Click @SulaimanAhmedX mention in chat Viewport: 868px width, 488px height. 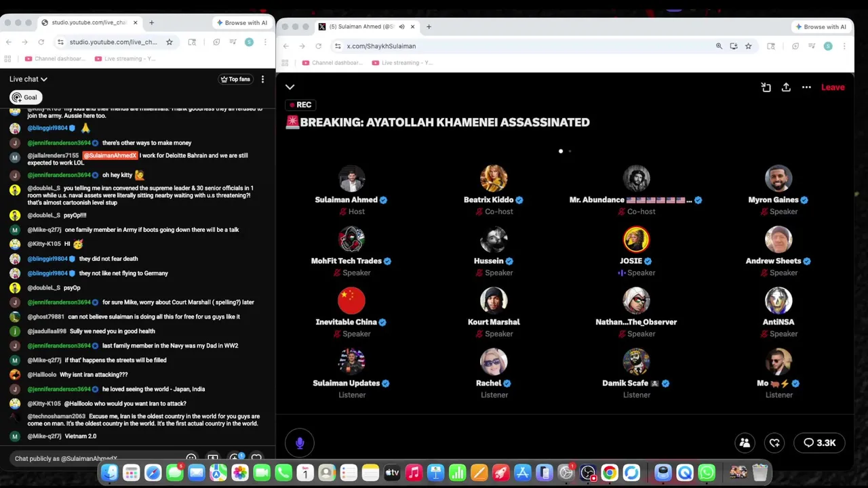point(110,156)
